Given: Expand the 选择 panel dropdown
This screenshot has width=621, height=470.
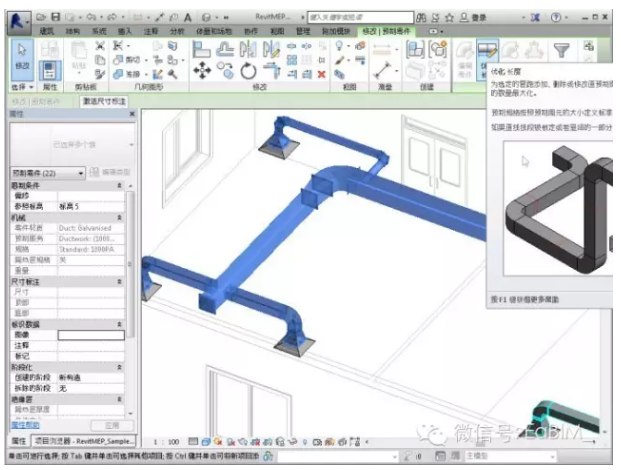Looking at the screenshot, I should pos(22,87).
